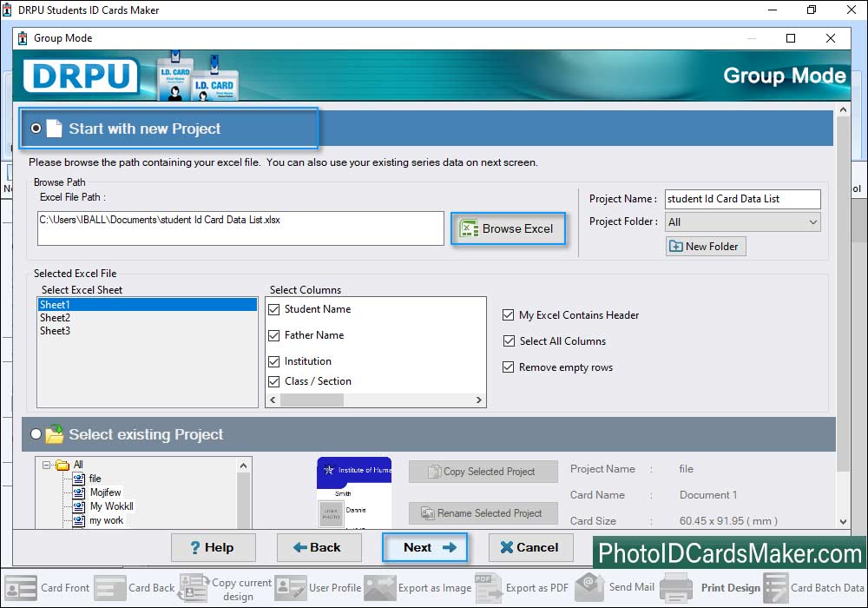Select Sheet3 in Excel sheet list

click(x=148, y=331)
